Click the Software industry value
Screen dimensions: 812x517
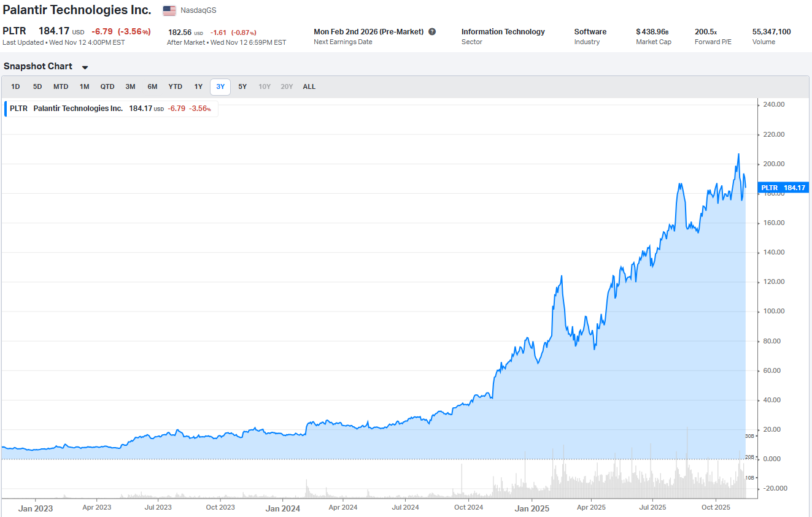pyautogui.click(x=590, y=31)
